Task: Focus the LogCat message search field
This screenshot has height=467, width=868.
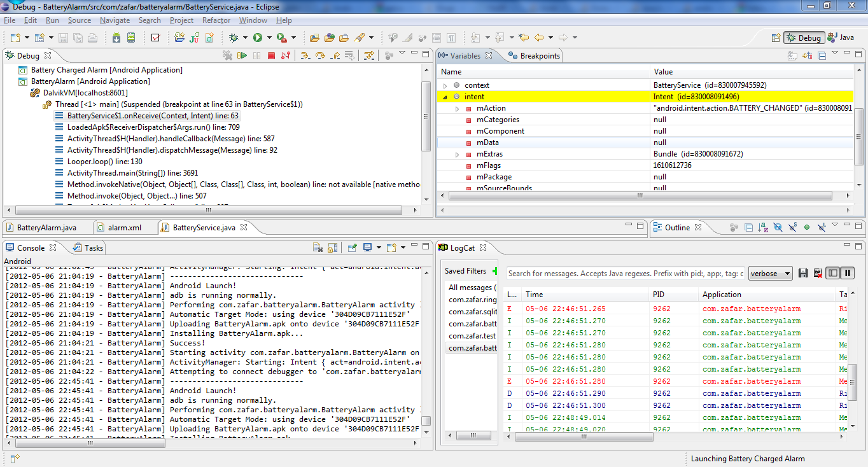Action: point(626,274)
